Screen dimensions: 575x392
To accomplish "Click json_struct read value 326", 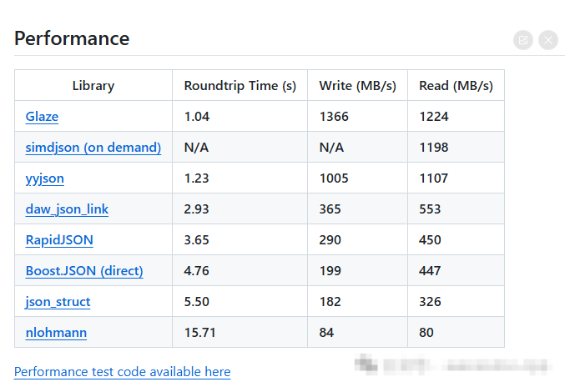I will [x=430, y=302].
